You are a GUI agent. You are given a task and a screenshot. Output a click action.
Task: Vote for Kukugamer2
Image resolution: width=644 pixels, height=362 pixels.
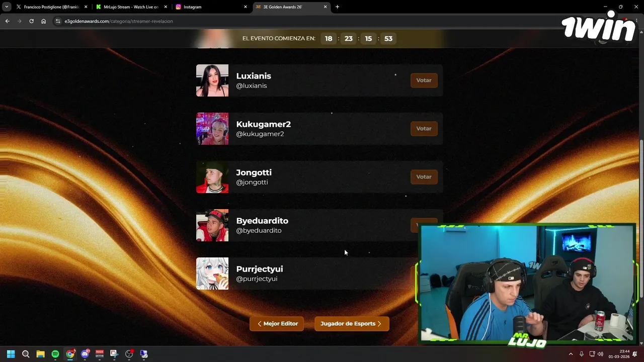[424, 129]
